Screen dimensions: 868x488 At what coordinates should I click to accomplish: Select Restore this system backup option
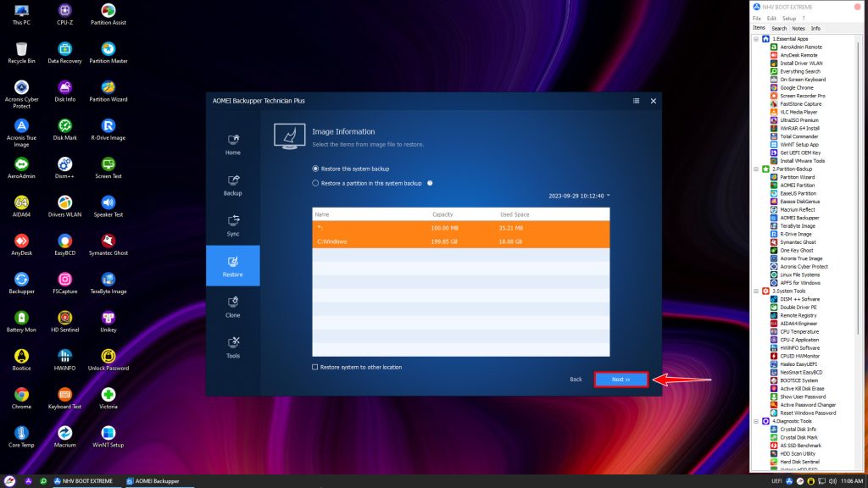click(x=315, y=169)
